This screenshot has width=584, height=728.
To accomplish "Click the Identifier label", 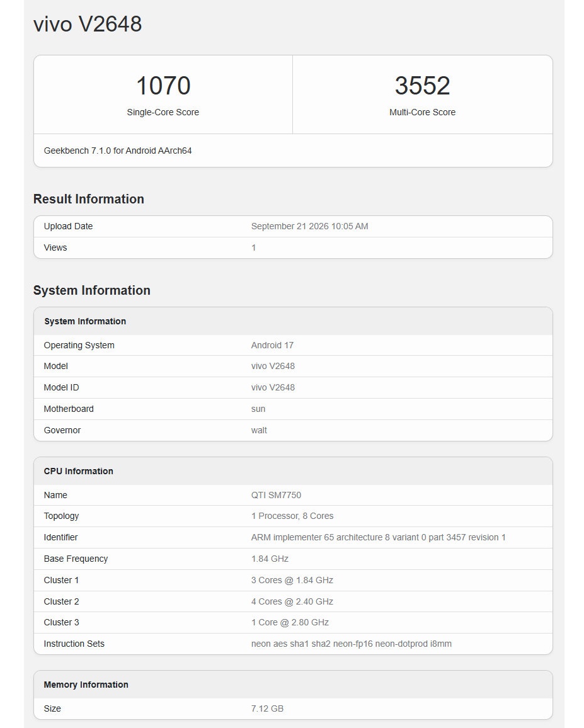I will pyautogui.click(x=60, y=538).
